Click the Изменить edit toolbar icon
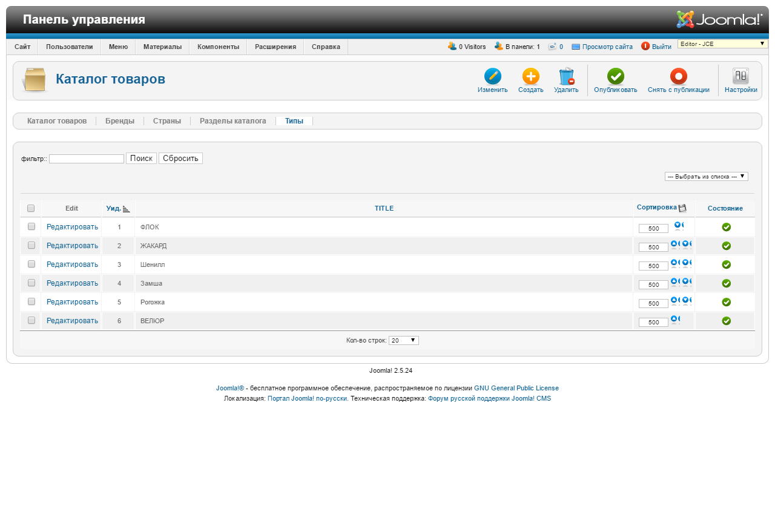 tap(493, 76)
